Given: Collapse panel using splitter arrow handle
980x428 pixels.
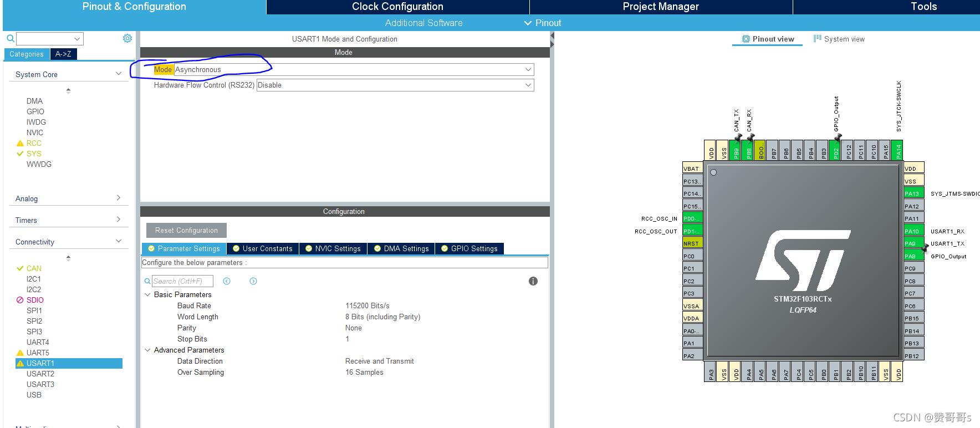Looking at the screenshot, I should pyautogui.click(x=552, y=39).
